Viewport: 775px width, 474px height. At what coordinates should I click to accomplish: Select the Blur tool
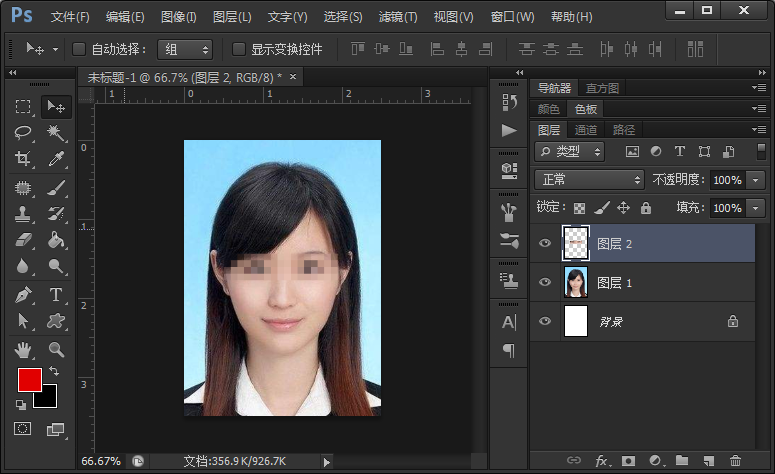[x=23, y=266]
